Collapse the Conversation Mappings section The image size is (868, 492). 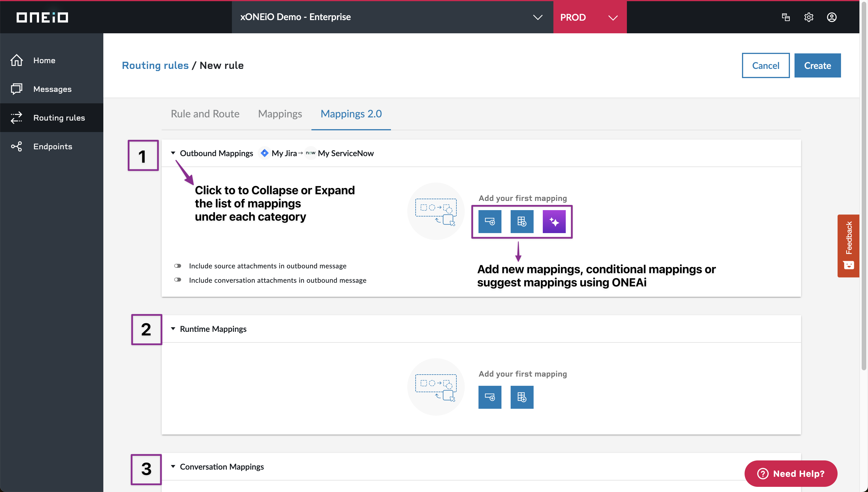173,466
